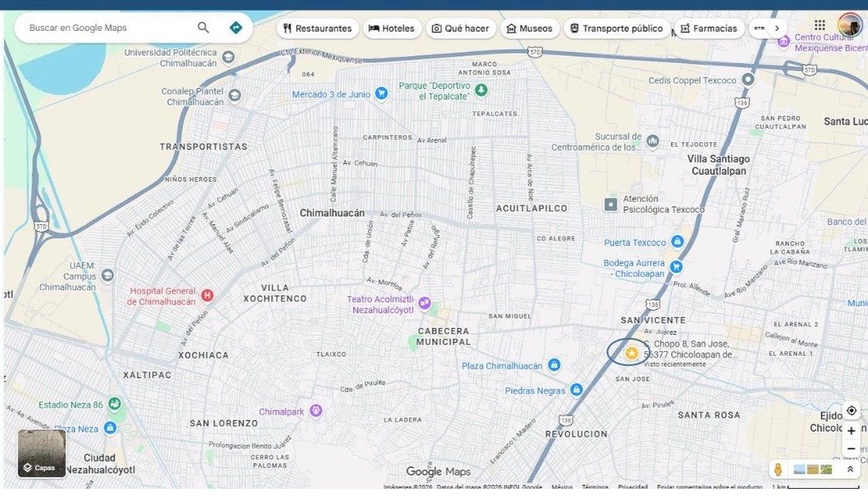Click the UAEM Campus Chimalhuacán marker
868x499 pixels.
click(x=107, y=275)
